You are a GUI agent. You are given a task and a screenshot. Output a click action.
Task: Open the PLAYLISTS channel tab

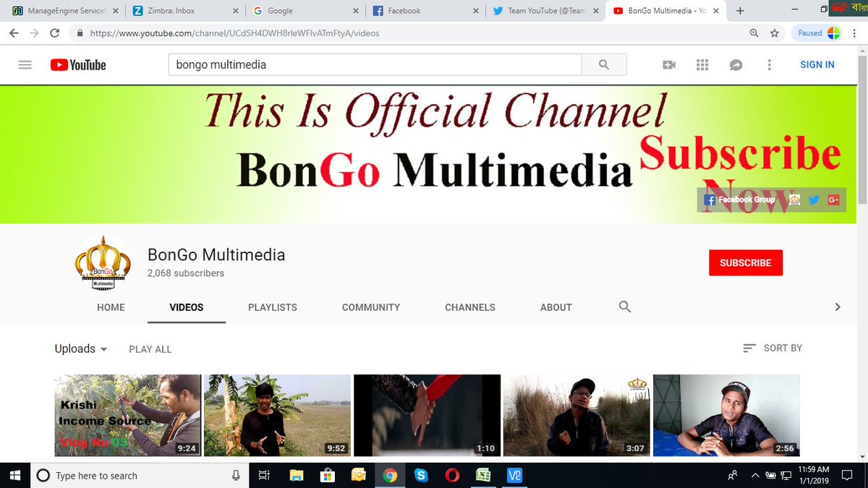(273, 307)
